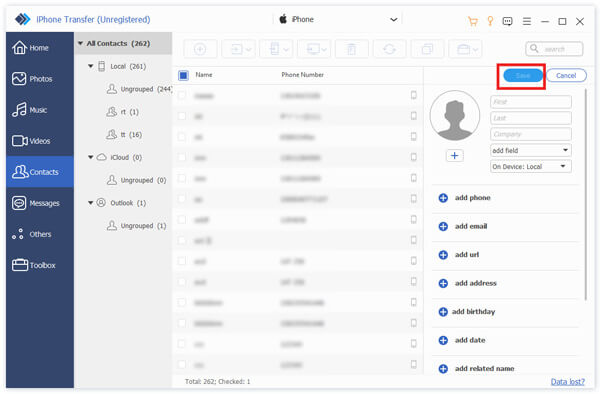Check the eighth contact row checkbox
The width and height of the screenshot is (600, 394).
(182, 240)
